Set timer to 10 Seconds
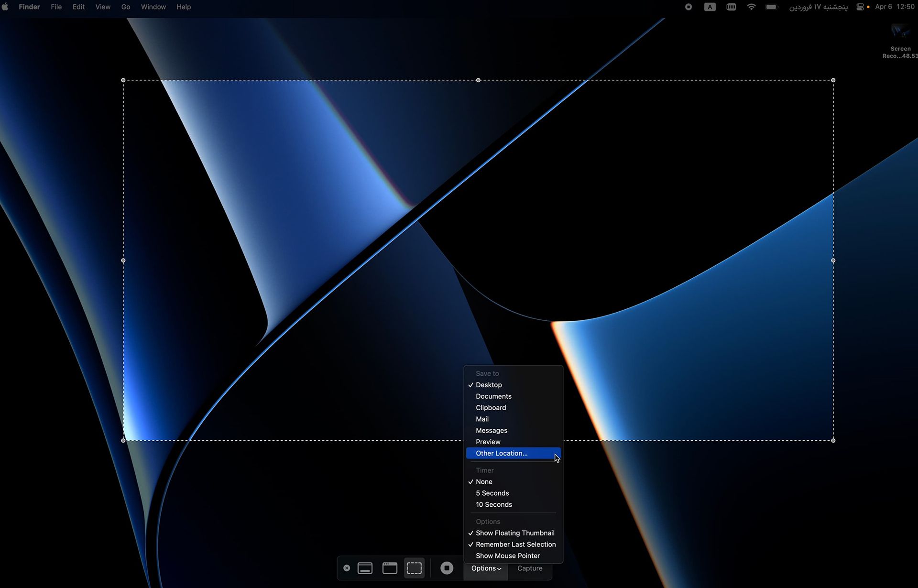918x588 pixels. [513, 505]
